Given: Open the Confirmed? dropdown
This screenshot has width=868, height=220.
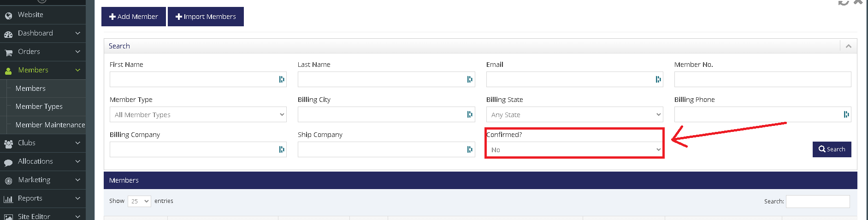Looking at the screenshot, I should tap(575, 149).
